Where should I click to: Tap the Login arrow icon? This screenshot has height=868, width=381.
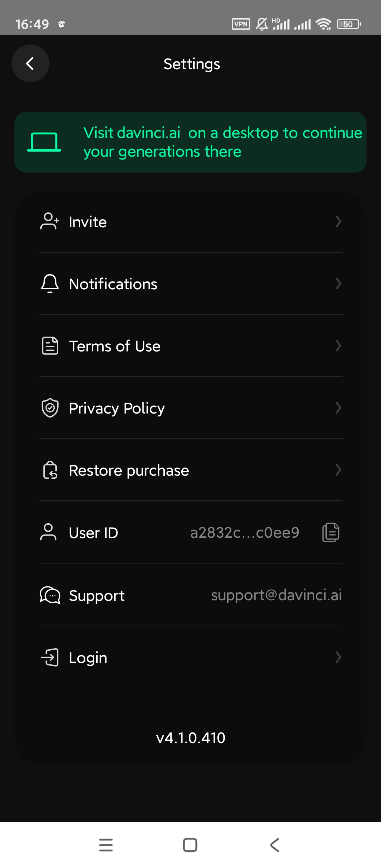point(50,657)
